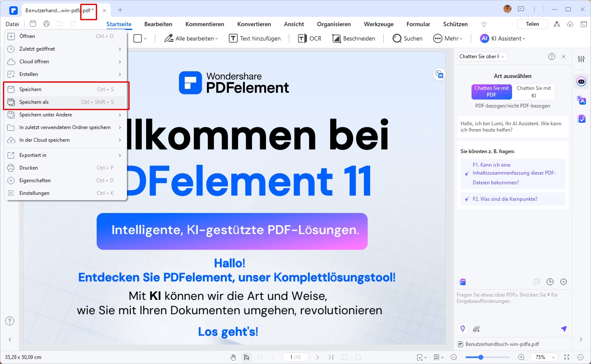The height and width of the screenshot is (364, 591).
Task: Switch to the Bearbeiten tab
Action: 158,24
